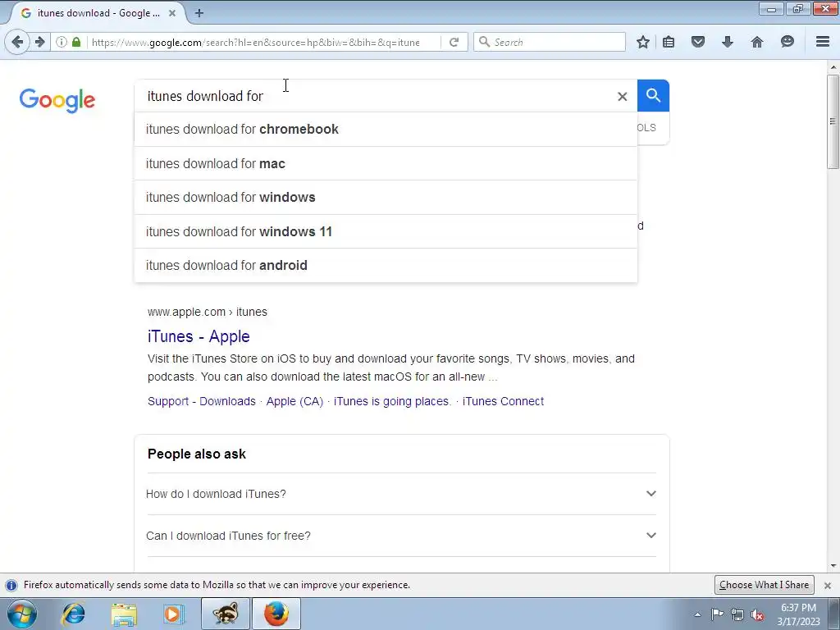Open the Hello chat smiley icon
840x630 pixels.
point(787,42)
